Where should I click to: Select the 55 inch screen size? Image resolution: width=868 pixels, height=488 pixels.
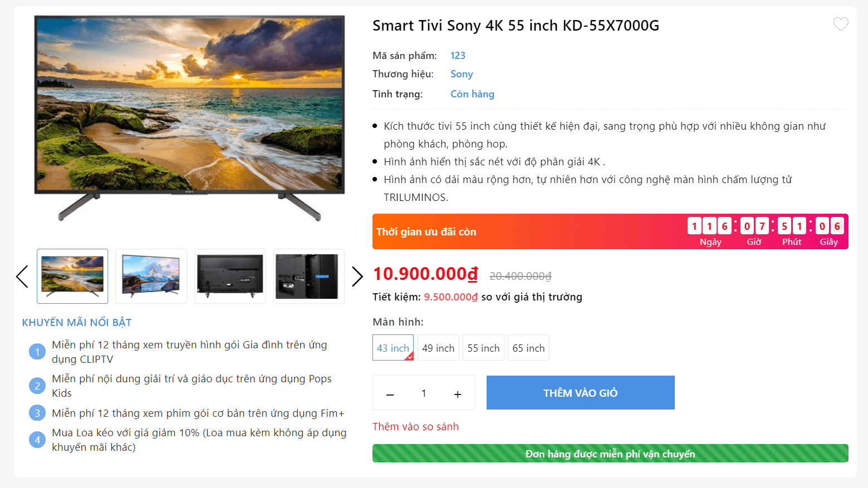[483, 347]
